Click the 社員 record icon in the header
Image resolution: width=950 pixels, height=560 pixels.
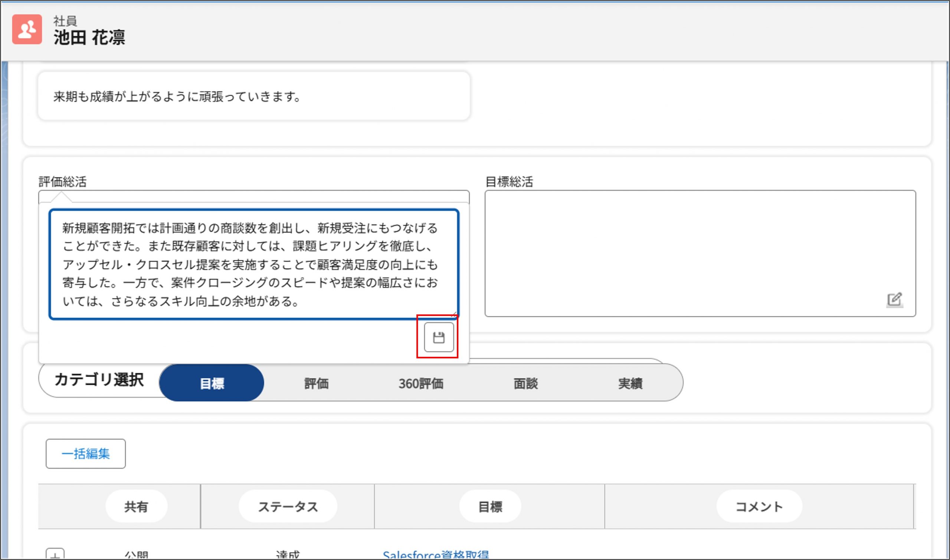27,29
